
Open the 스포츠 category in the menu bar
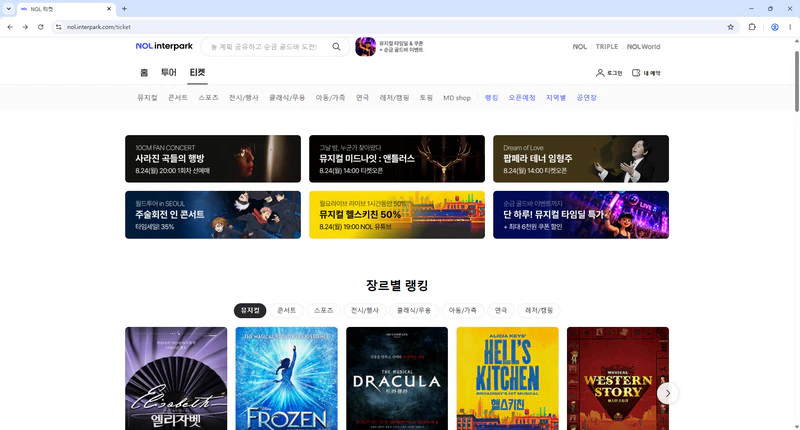click(x=208, y=97)
